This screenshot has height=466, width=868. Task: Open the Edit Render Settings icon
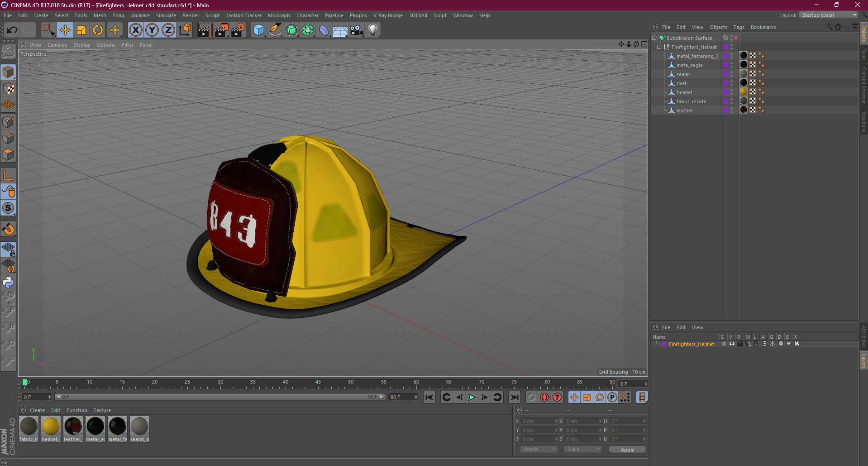tap(238, 30)
